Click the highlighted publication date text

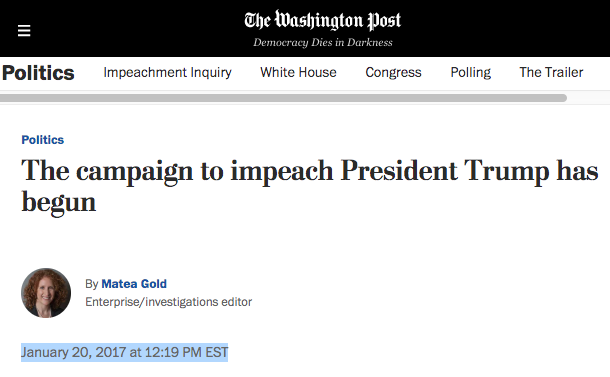click(124, 352)
